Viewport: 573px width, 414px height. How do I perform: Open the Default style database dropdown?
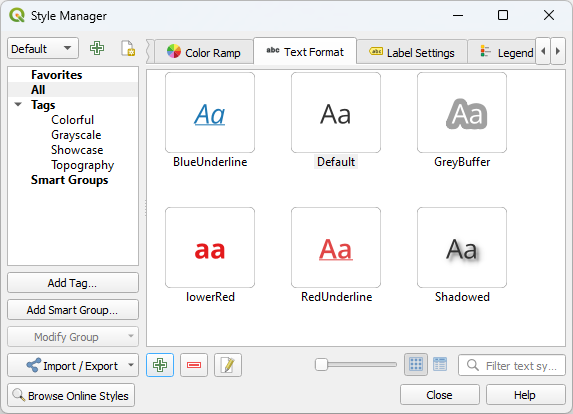pyautogui.click(x=43, y=48)
